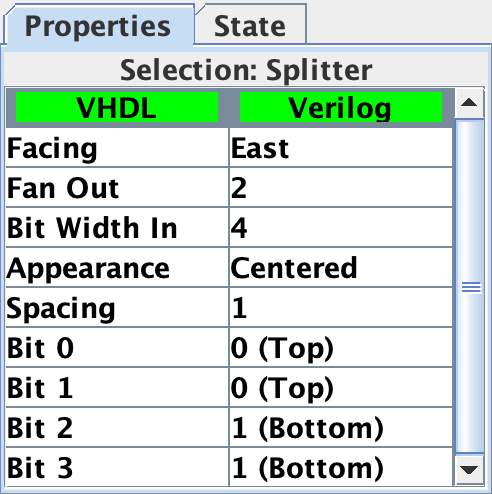This screenshot has width=492, height=494.
Task: Change Bit 0 value 0 (Top)
Action: pyautogui.click(x=341, y=348)
